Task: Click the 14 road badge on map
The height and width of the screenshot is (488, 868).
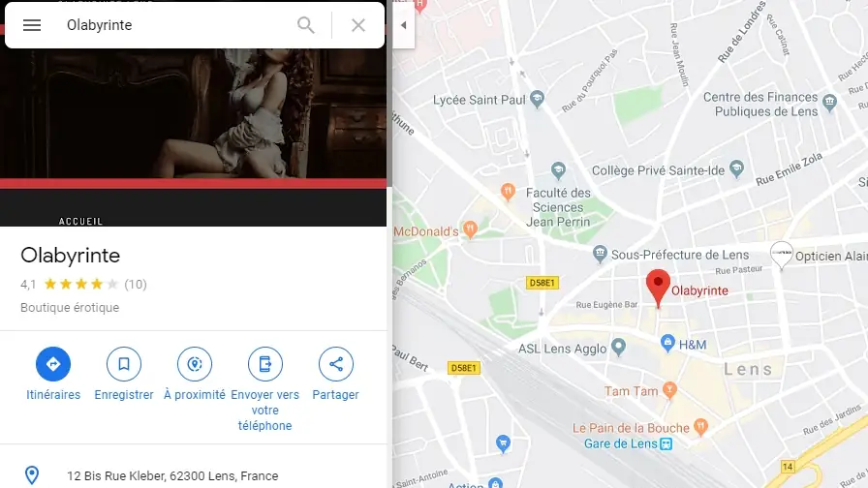Action: click(788, 467)
